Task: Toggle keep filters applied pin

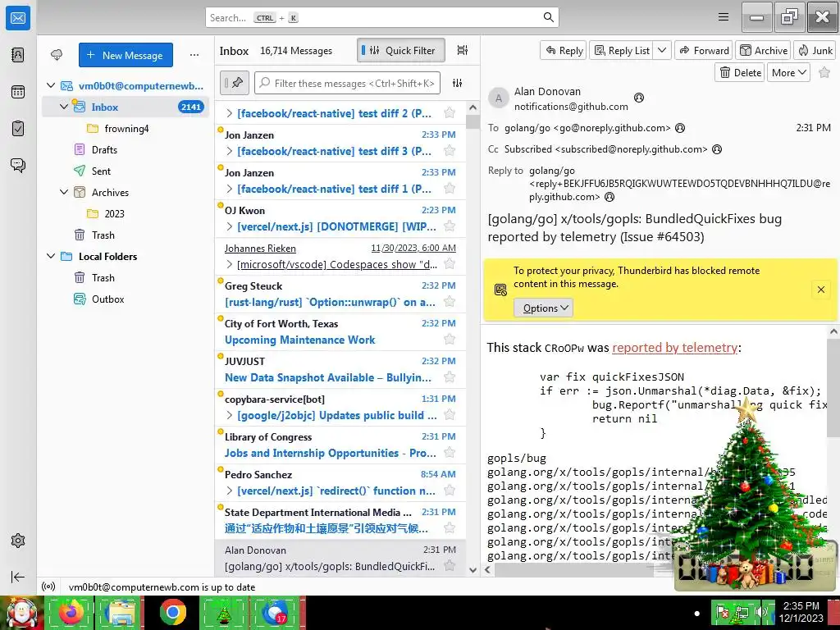Action: tap(234, 83)
